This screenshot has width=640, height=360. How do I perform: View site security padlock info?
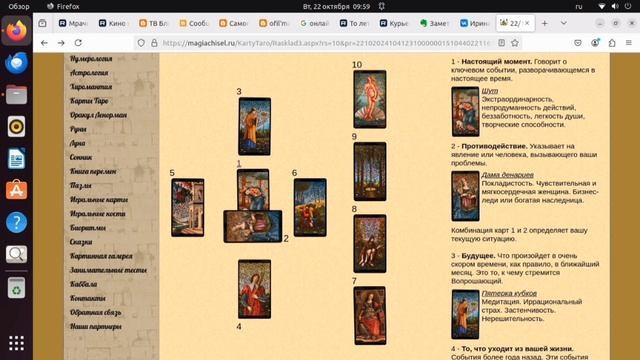click(x=154, y=43)
